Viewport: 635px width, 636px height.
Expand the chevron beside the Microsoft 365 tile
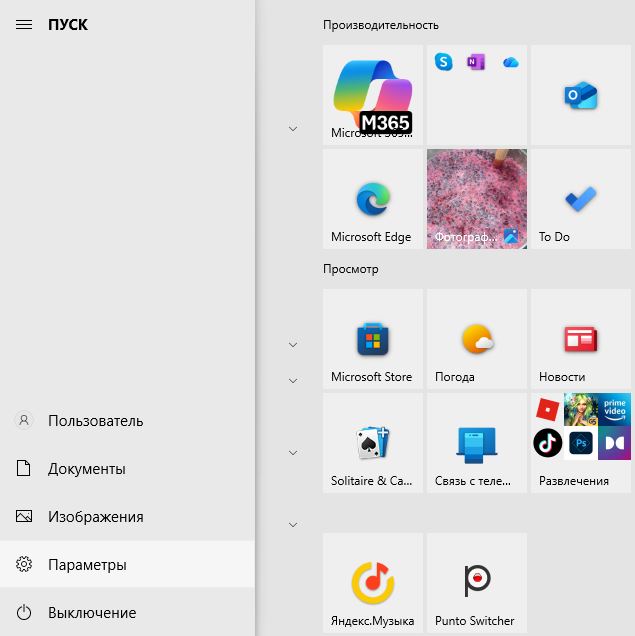293,129
